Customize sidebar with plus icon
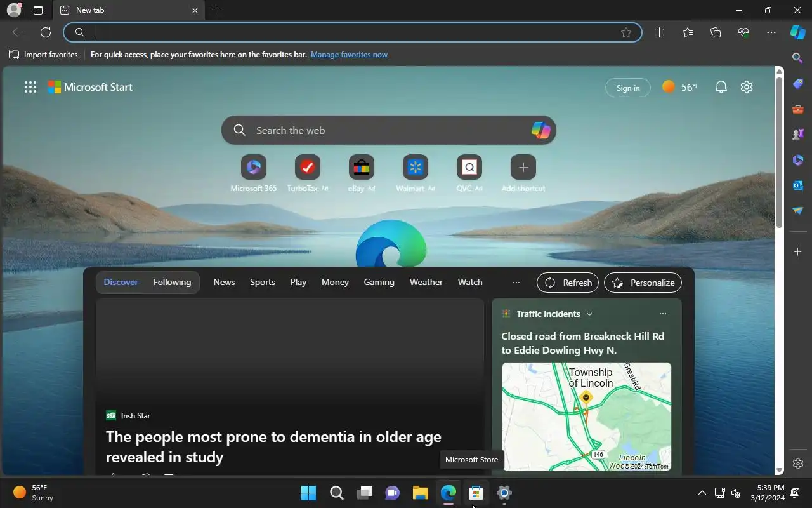This screenshot has height=508, width=812. pyautogui.click(x=798, y=252)
